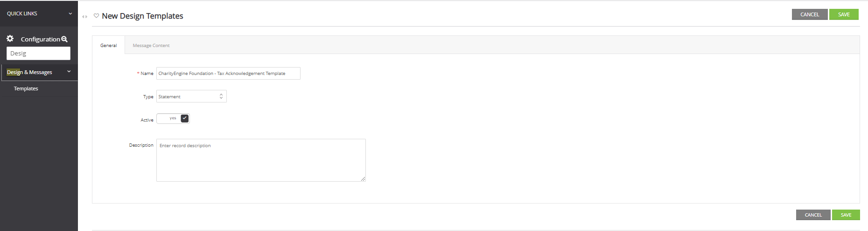Click the bottom Save button
This screenshot has height=231, width=868.
(846, 215)
